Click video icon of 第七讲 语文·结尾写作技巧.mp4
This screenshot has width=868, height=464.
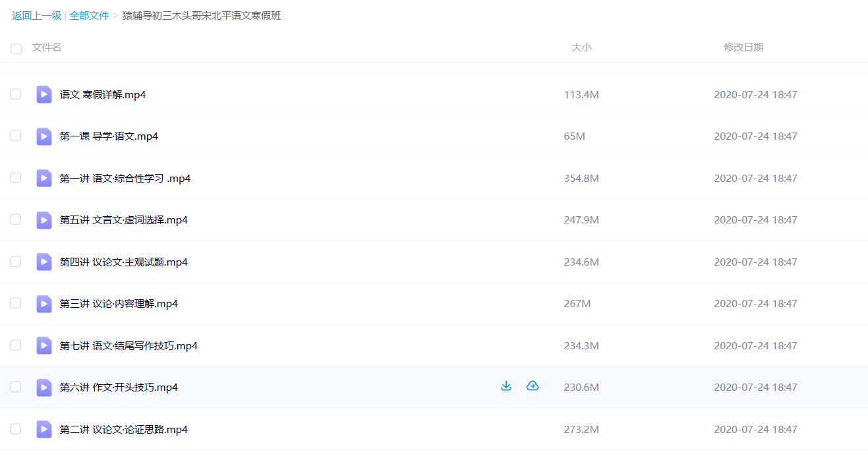coord(44,345)
